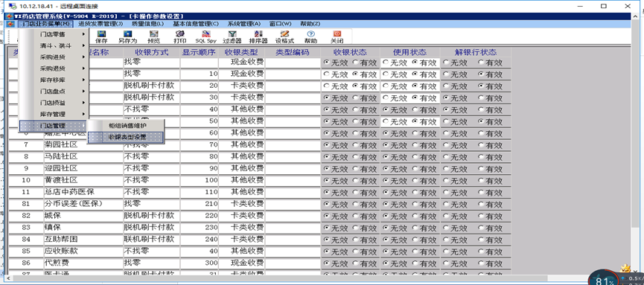The height and width of the screenshot is (285, 644).
Task: Click the empty 类型编码 cell in 城保 row
Action: tap(292, 216)
